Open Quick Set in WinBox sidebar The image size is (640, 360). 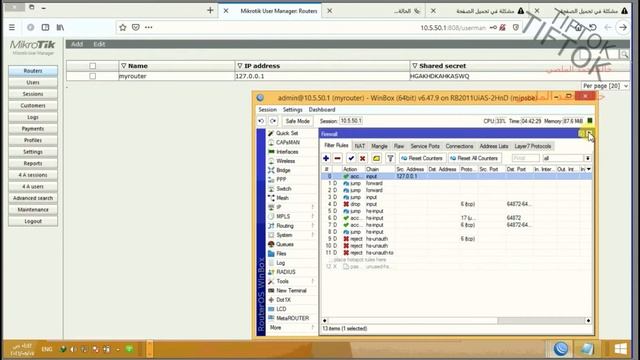[x=287, y=133]
